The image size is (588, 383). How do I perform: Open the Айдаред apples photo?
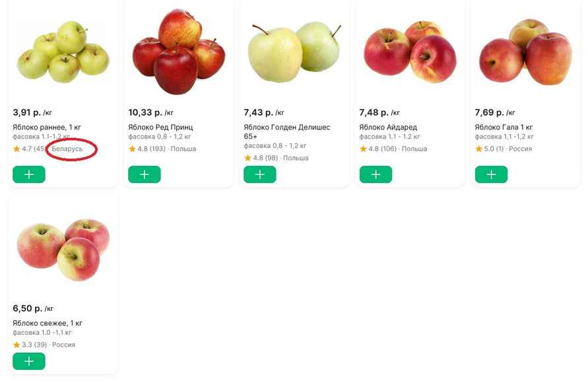pyautogui.click(x=410, y=52)
